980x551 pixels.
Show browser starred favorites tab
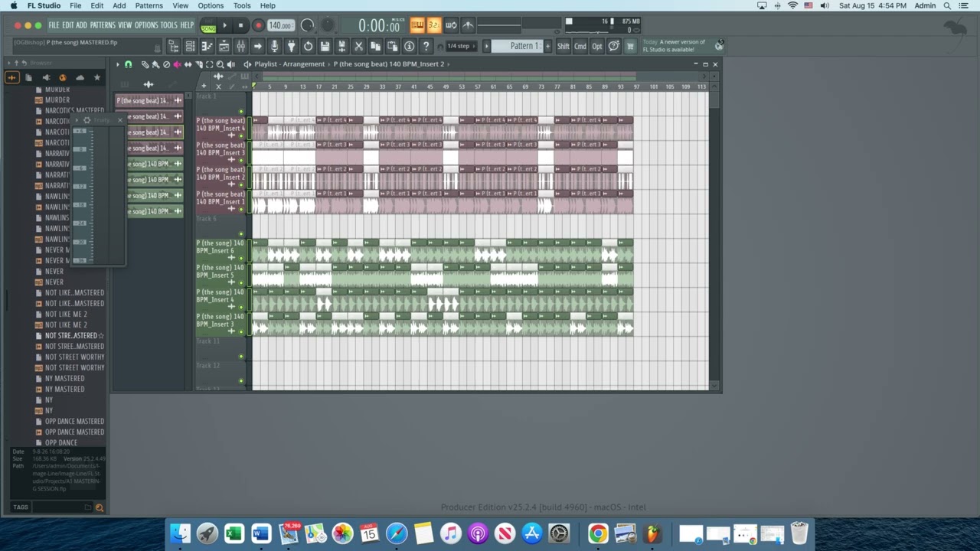tap(97, 77)
